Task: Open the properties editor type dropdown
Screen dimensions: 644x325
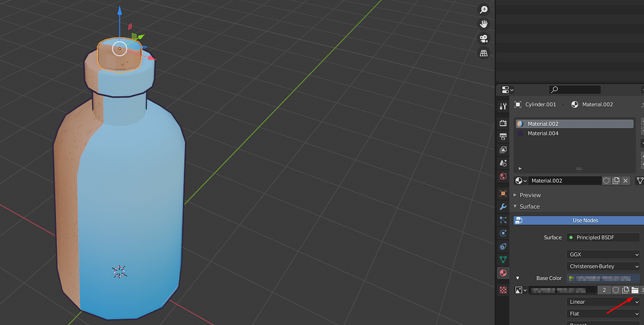Action: tap(508, 90)
